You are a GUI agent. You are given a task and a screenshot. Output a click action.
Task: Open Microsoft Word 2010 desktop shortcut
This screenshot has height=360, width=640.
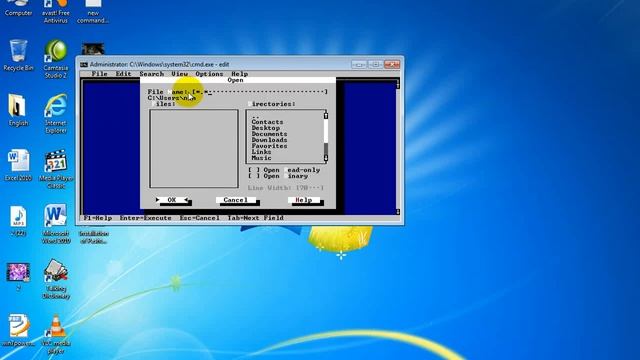pyautogui.click(x=56, y=224)
